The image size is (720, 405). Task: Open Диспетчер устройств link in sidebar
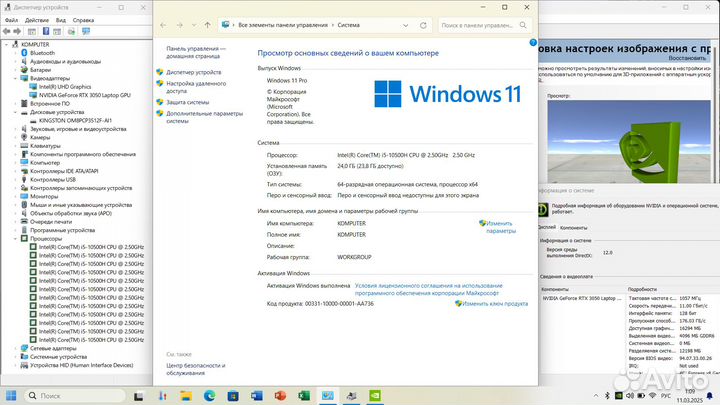[193, 72]
